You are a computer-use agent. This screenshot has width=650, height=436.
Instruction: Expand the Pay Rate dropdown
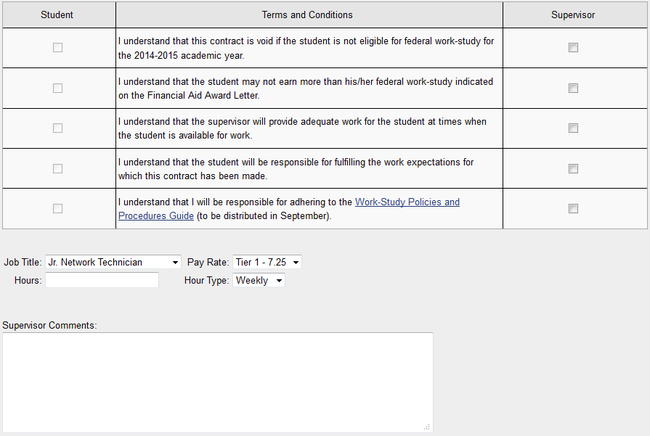pos(267,262)
